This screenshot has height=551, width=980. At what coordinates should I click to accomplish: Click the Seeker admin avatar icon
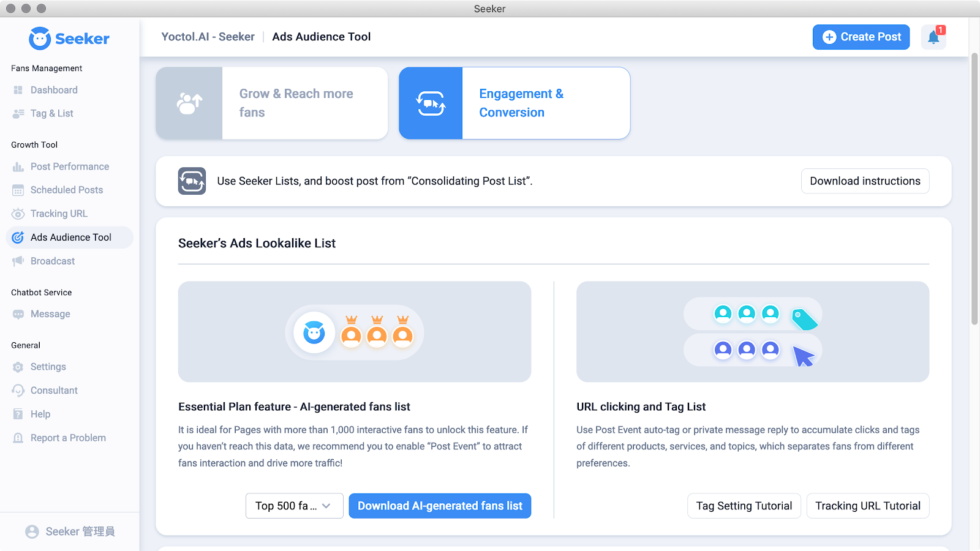(x=32, y=531)
